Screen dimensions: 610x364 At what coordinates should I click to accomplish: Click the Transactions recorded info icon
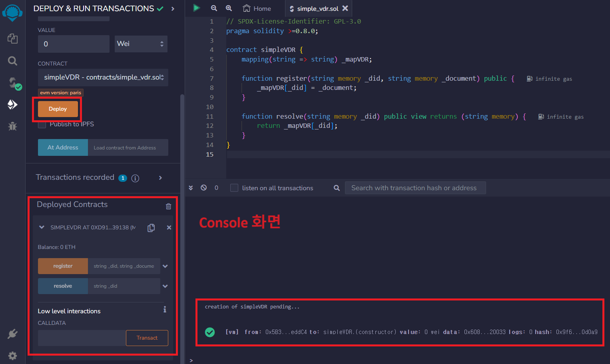coord(135,178)
